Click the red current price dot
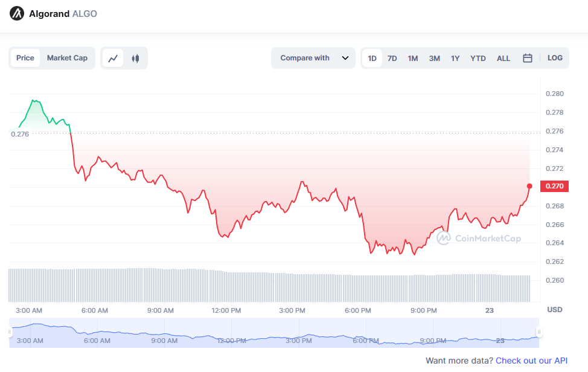This screenshot has height=372, width=588. coord(529,186)
